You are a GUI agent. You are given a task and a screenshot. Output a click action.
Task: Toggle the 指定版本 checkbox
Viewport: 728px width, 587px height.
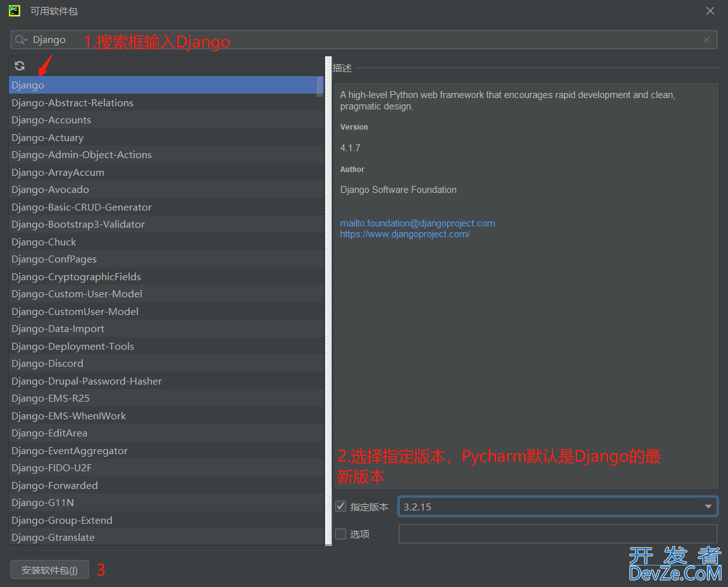[341, 506]
